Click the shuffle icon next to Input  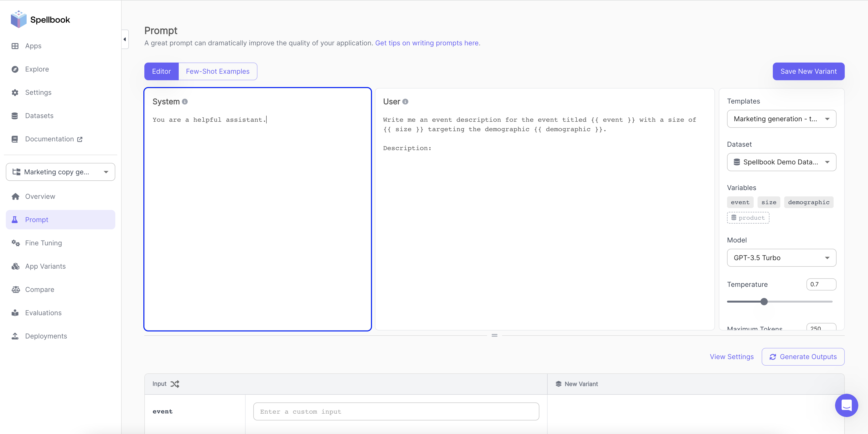175,384
